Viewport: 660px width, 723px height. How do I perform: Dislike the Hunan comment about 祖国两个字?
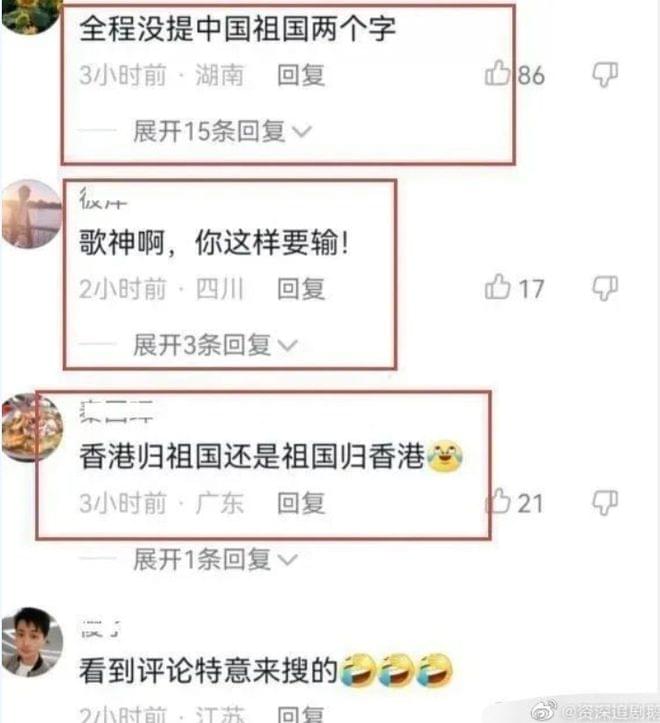[605, 75]
